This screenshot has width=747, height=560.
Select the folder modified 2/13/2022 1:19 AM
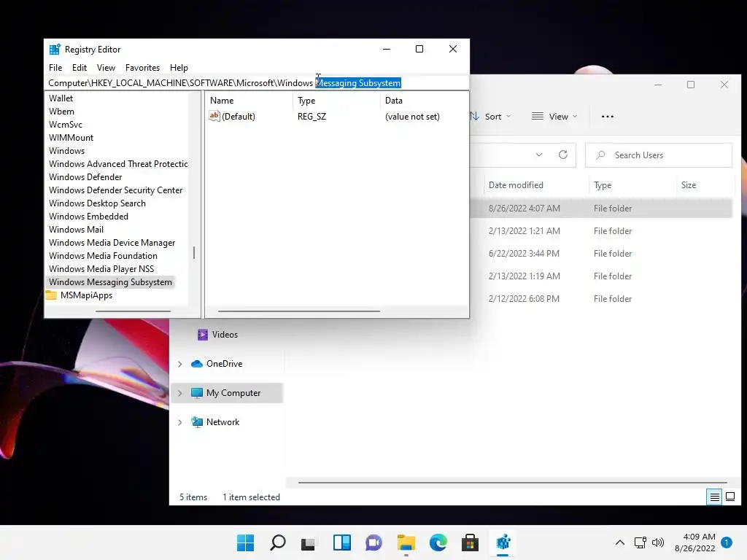point(601,276)
